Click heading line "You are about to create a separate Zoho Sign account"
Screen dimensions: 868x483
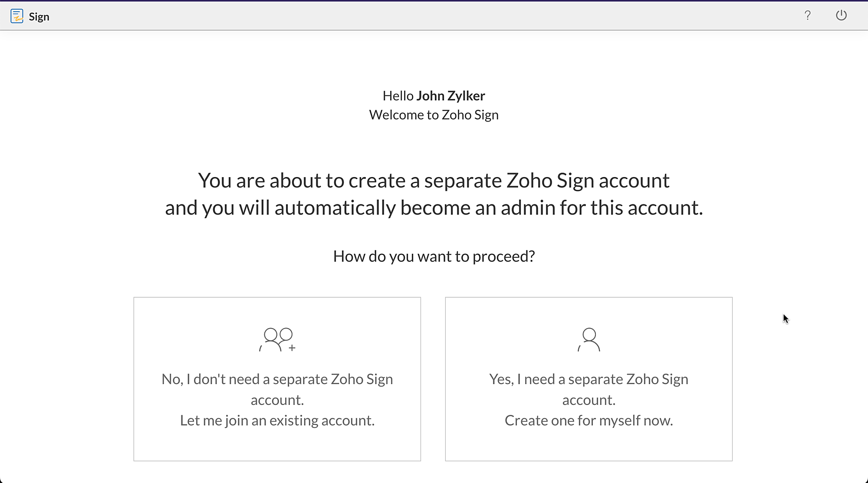pos(434,180)
